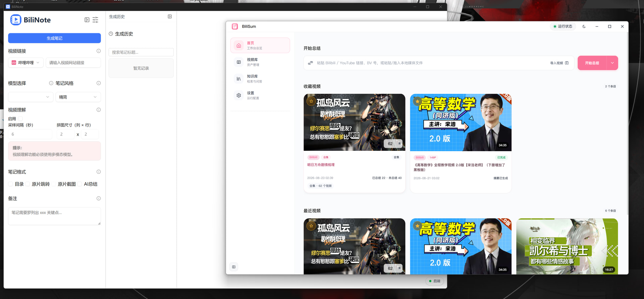
Task: Focus the 请输入视频网站链接 input field
Action: click(x=73, y=63)
